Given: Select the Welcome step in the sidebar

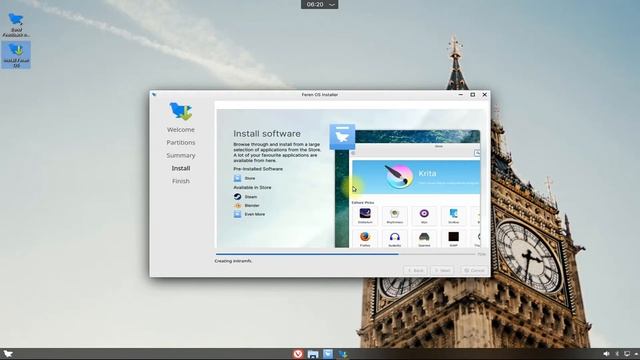Looking at the screenshot, I should 181,130.
